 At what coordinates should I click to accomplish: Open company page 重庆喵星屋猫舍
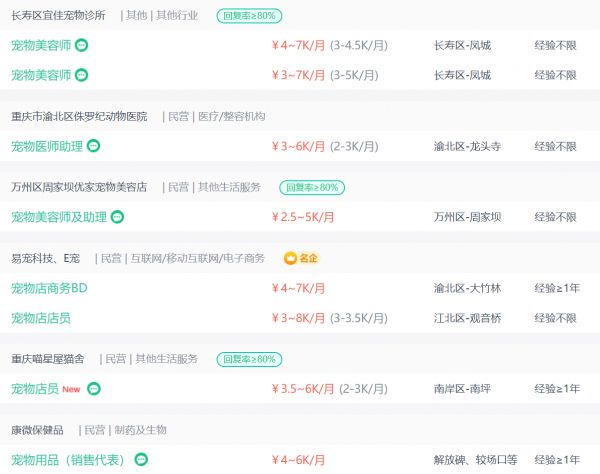pos(47,359)
